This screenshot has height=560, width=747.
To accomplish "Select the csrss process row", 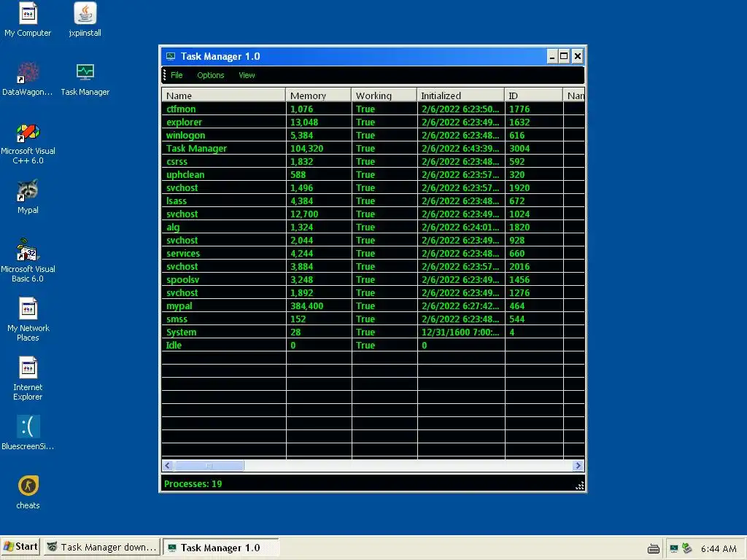I will [373, 161].
